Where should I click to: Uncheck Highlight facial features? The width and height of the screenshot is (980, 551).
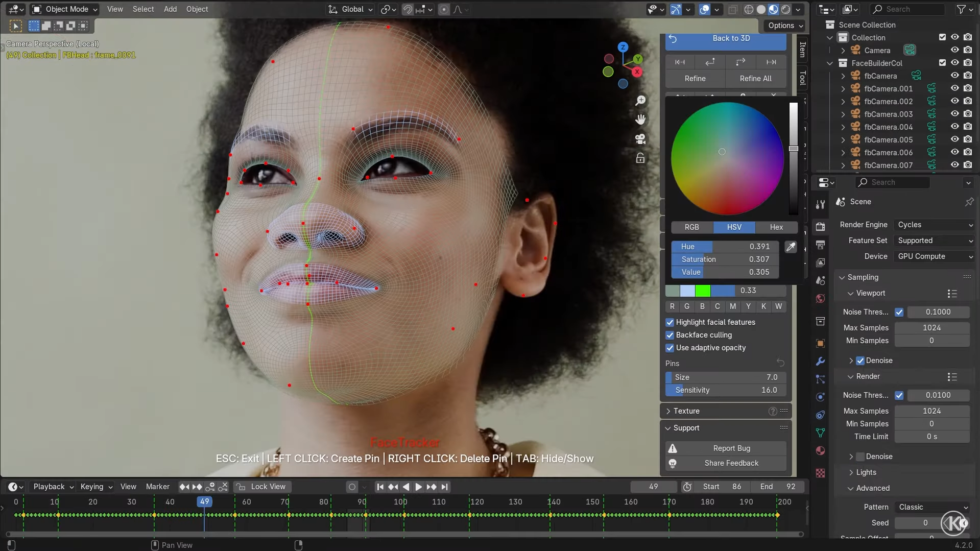670,322
